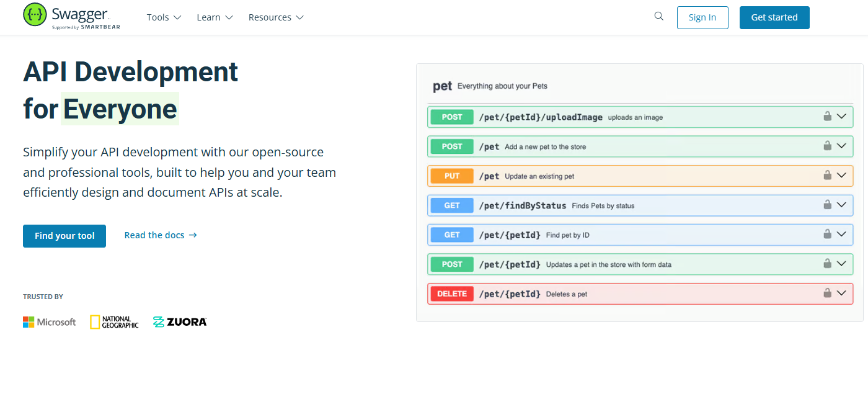Click the Find your tool button
Image resolution: width=868 pixels, height=399 pixels.
[x=64, y=236]
